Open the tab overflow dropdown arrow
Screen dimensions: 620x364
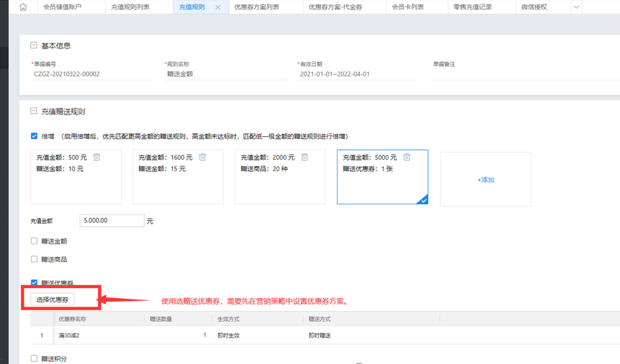point(576,7)
